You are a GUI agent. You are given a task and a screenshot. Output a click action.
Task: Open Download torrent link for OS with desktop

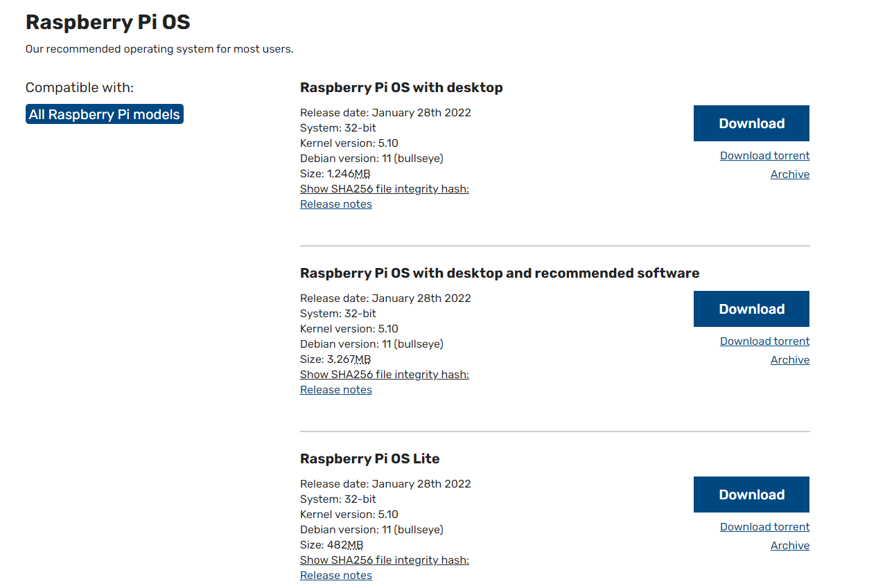[x=764, y=156]
